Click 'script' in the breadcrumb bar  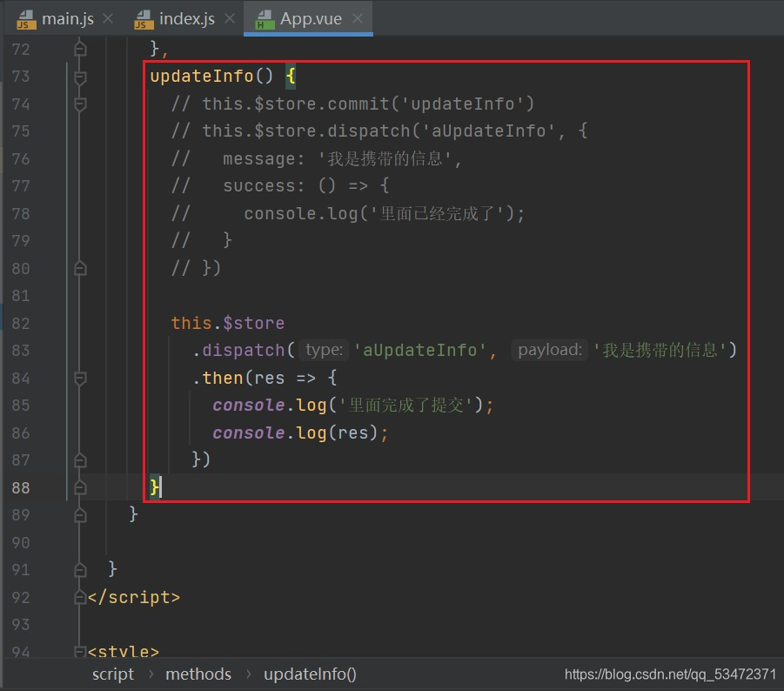[x=113, y=674]
